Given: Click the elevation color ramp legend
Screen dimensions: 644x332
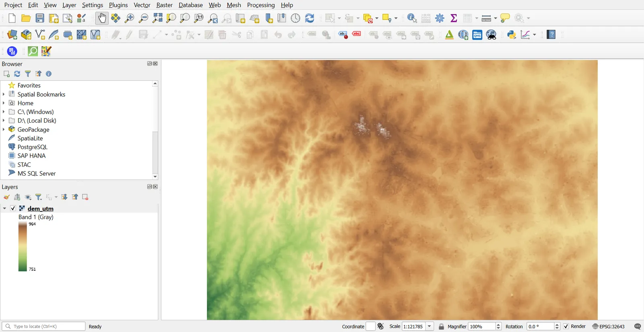Looking at the screenshot, I should coord(23,247).
